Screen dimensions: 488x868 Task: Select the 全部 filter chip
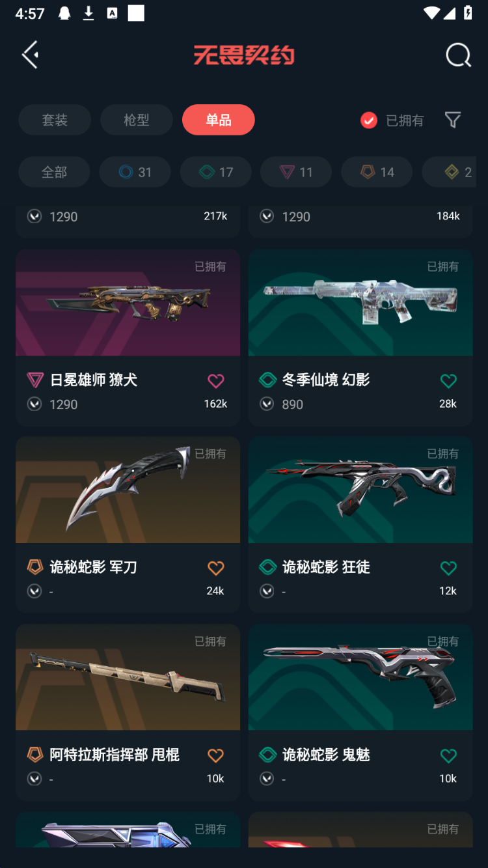click(54, 172)
